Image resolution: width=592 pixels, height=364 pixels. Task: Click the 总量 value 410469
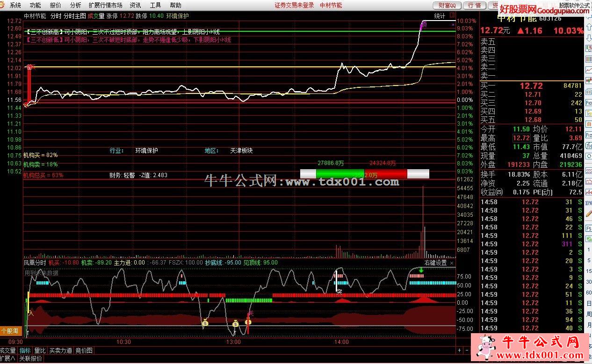point(570,156)
